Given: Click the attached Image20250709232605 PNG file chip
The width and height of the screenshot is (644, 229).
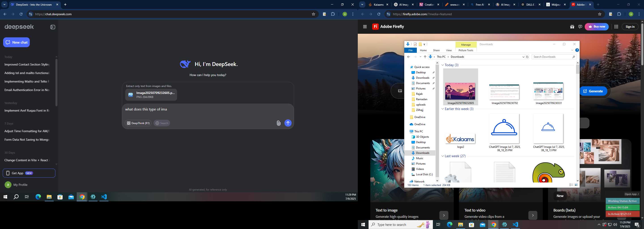Looking at the screenshot, I should [x=151, y=95].
